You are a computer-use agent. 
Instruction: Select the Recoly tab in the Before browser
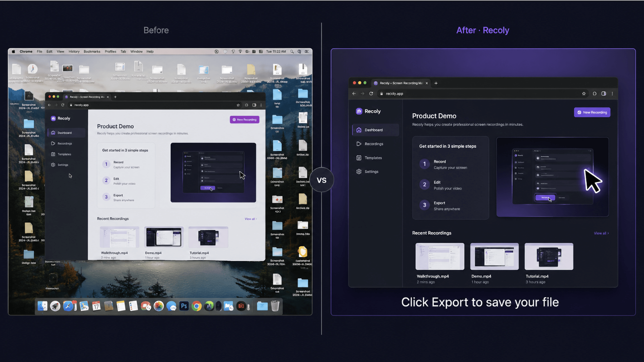87,97
